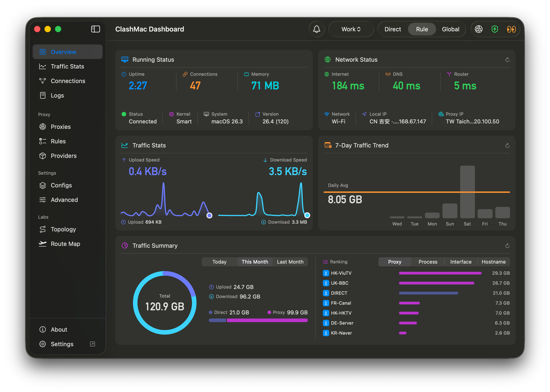Click the globe icon in the top toolbar
This screenshot has height=392, width=550.
479,29
